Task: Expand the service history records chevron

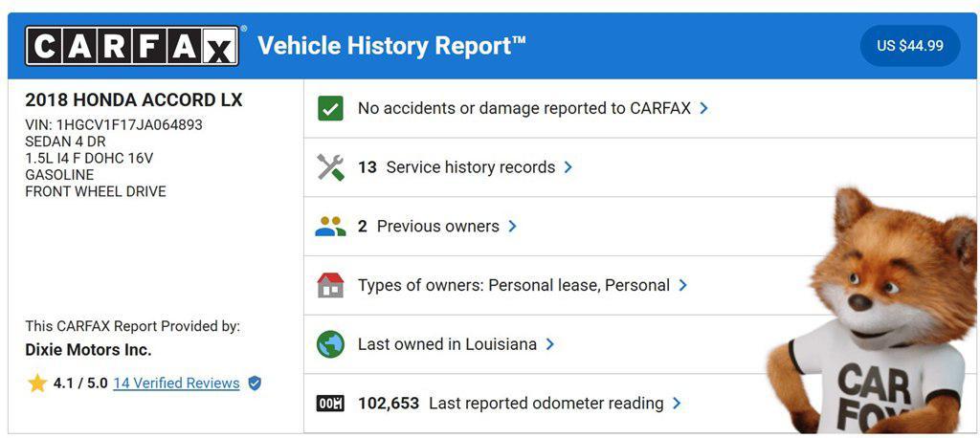Action: (568, 167)
